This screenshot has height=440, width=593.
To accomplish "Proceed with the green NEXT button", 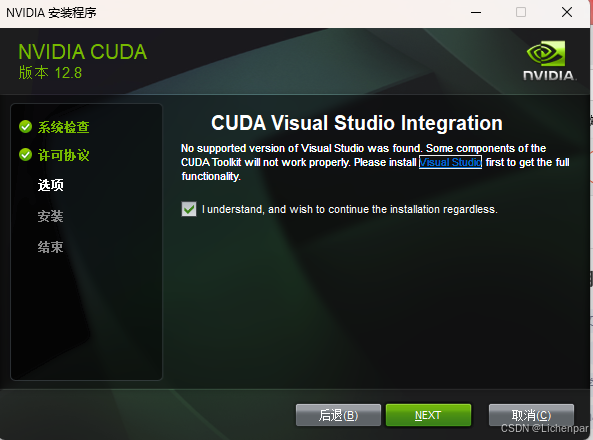I will coord(428,415).
